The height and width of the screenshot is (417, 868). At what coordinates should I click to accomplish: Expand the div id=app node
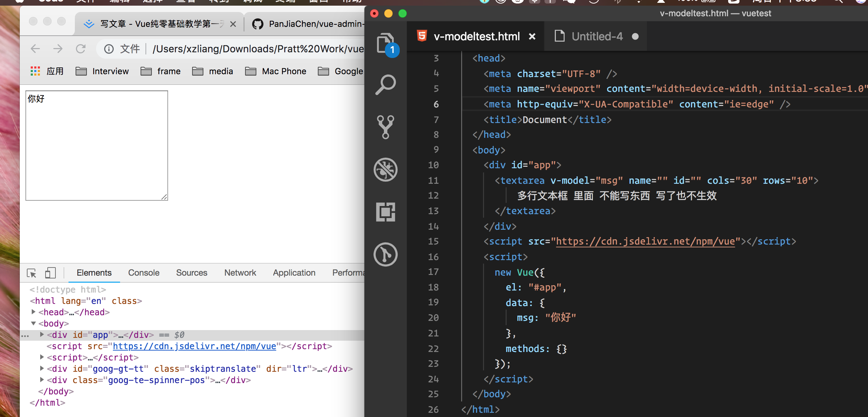(42, 335)
